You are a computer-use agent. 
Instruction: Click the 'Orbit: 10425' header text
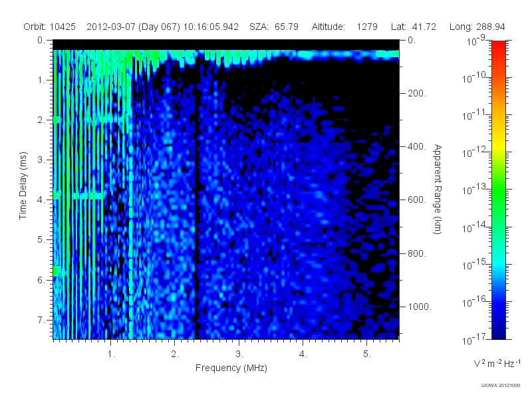[x=49, y=27]
